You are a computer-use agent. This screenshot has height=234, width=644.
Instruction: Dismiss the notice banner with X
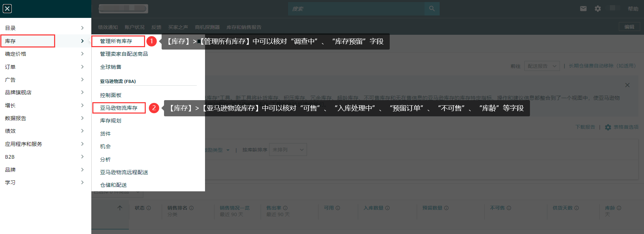[x=627, y=85]
